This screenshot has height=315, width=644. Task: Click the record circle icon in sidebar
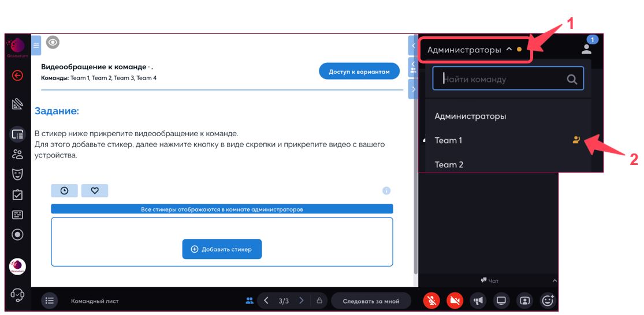(x=17, y=235)
